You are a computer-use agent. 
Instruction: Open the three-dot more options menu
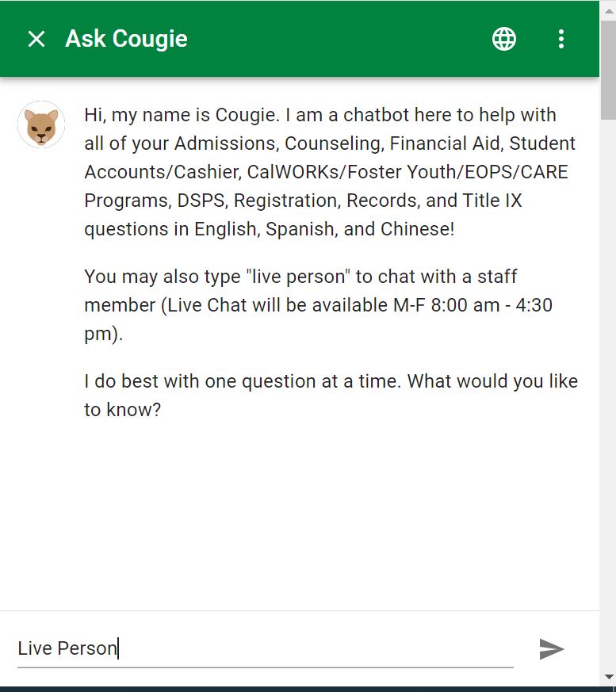[561, 39]
